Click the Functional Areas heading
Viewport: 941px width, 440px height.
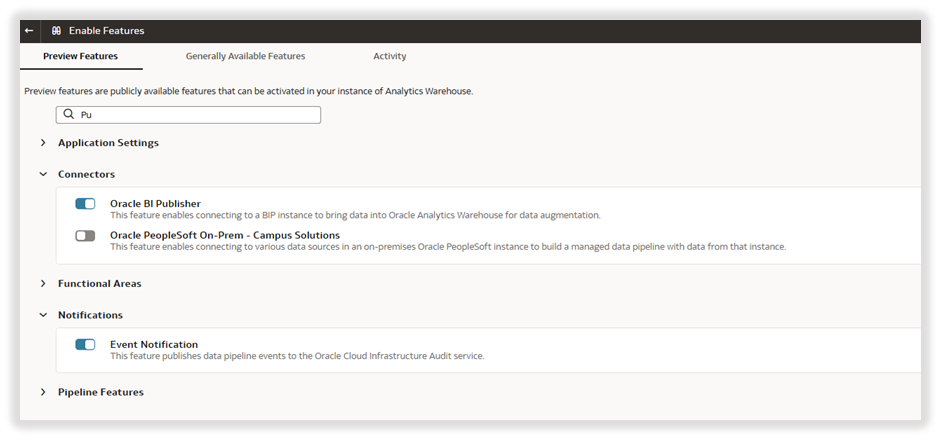click(x=100, y=283)
